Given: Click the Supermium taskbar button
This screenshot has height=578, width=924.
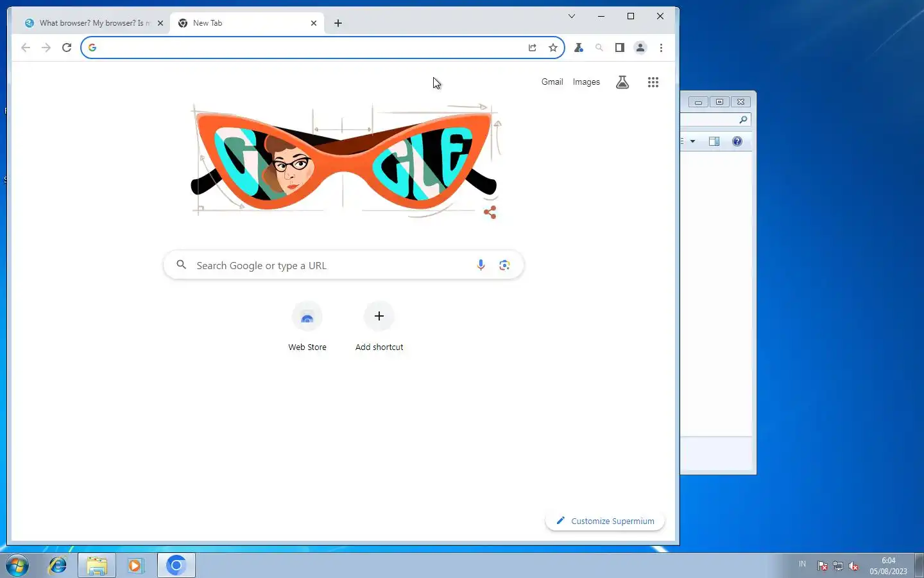Looking at the screenshot, I should pyautogui.click(x=176, y=566).
